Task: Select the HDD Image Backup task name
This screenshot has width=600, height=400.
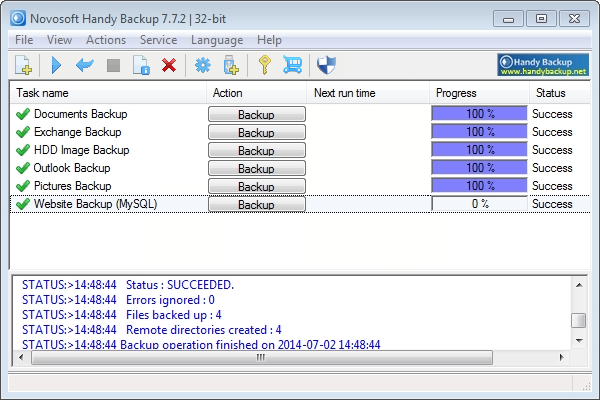Action: (82, 150)
